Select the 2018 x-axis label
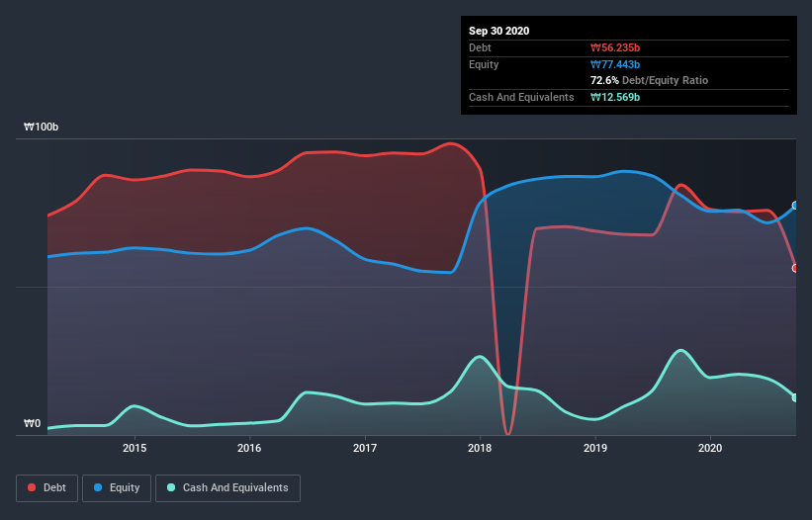 click(480, 448)
